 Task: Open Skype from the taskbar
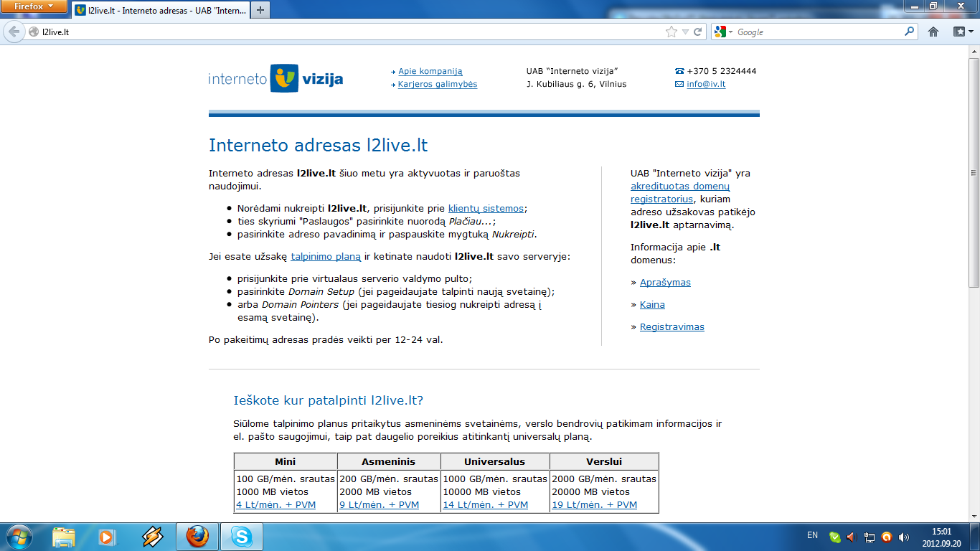(x=242, y=537)
